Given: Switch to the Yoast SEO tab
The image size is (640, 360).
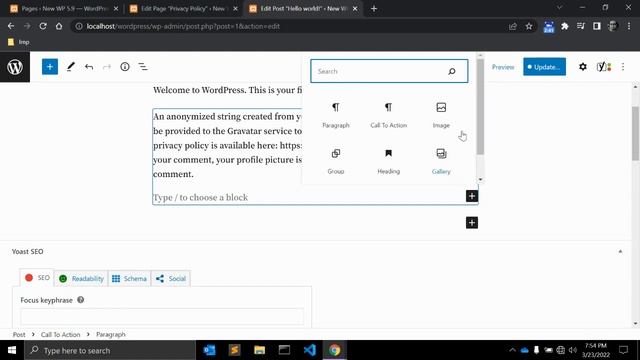Looking at the screenshot, I should 37,278.
